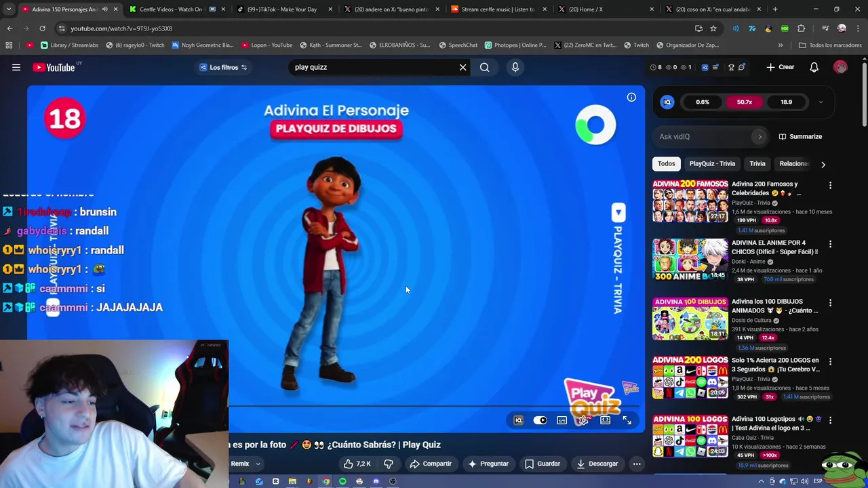868x488 pixels.
Task: Summarize the video with vidIQ
Action: point(800,136)
